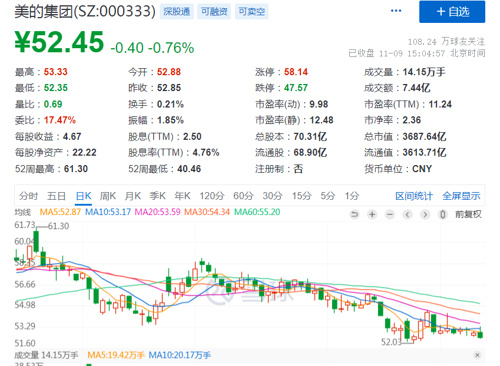Select the 日K chart tab
The image size is (500, 366).
click(x=83, y=196)
